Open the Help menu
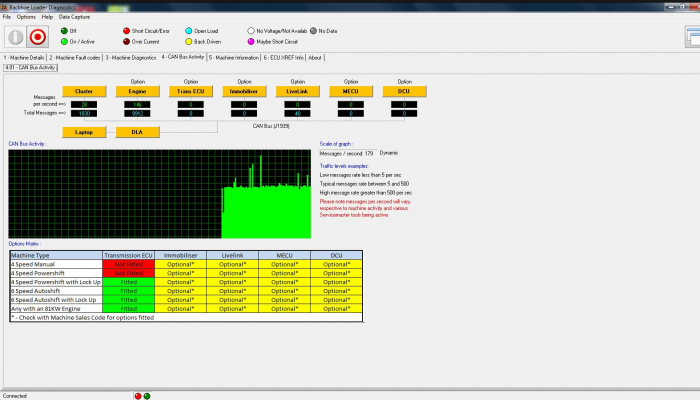Viewport: 700px width, 400px height. point(47,17)
